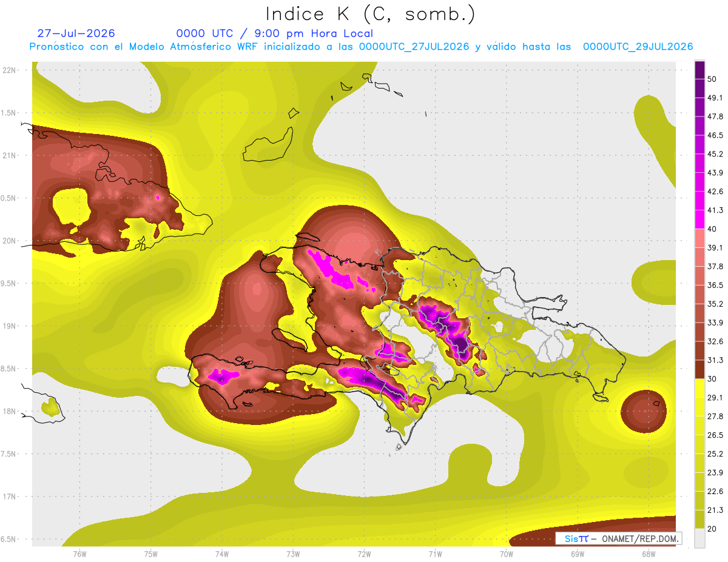The height and width of the screenshot is (562, 728).
Task: Click the light gray swatch below legend 20
Action: point(699,538)
